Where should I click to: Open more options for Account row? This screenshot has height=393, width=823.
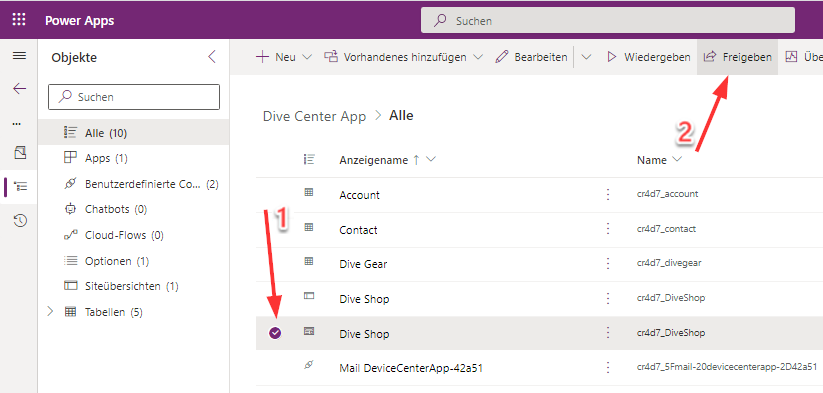coord(608,195)
